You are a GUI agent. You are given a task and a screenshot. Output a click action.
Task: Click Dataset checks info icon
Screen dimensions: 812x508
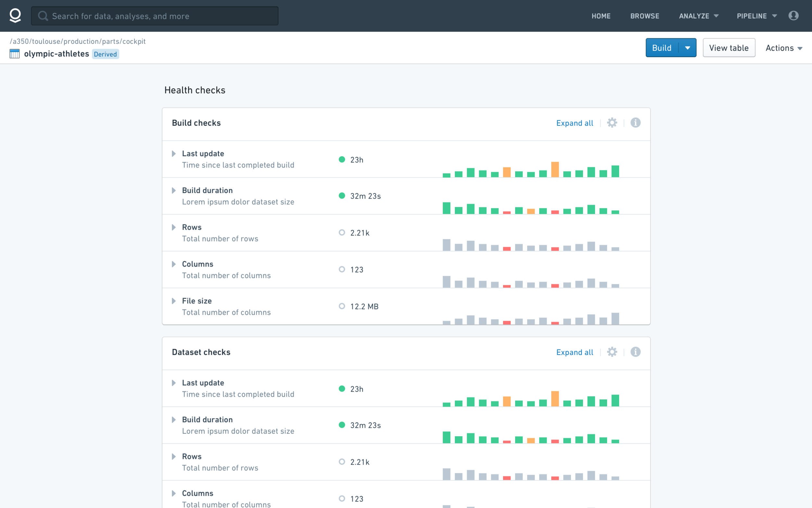click(635, 352)
